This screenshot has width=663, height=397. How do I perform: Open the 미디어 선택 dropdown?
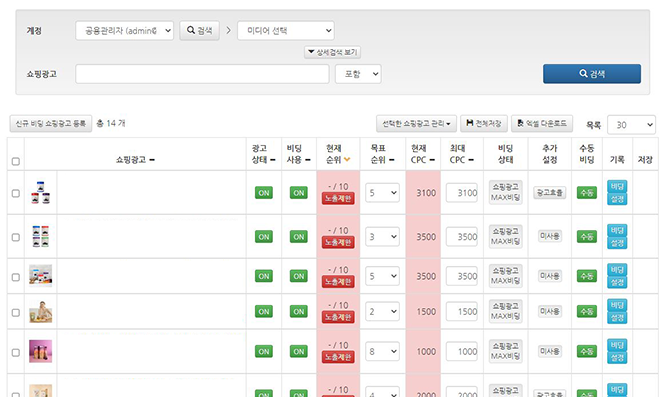coord(286,30)
